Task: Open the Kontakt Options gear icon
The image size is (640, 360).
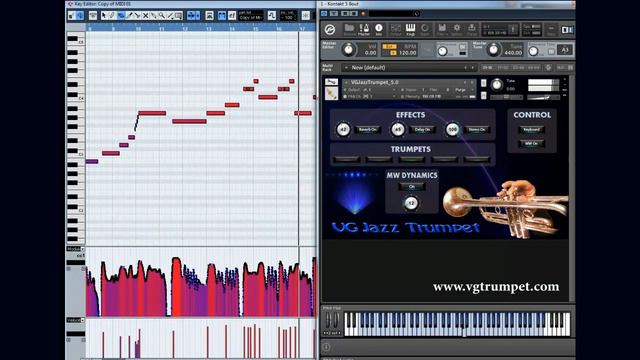Action: tap(457, 29)
